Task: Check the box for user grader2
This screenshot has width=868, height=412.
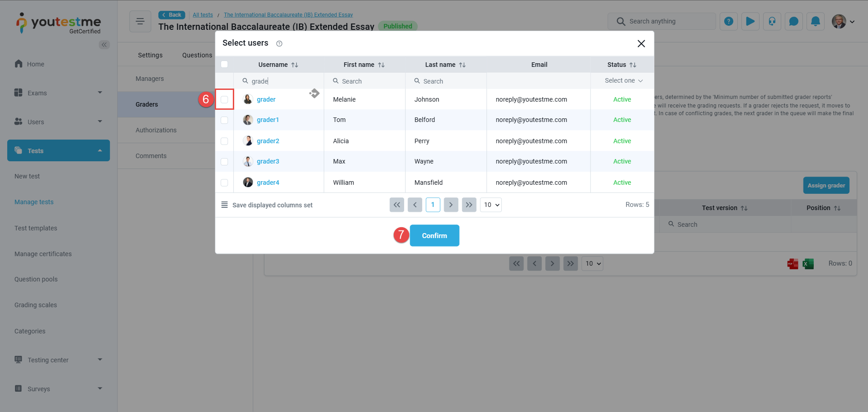Action: coord(224,141)
